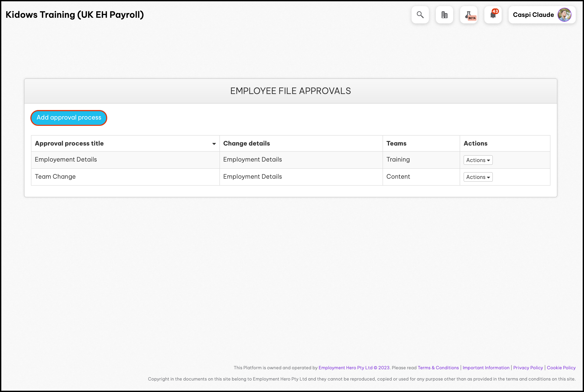Click the Teams column header
Viewport: 584px width, 392px height.
(396, 144)
